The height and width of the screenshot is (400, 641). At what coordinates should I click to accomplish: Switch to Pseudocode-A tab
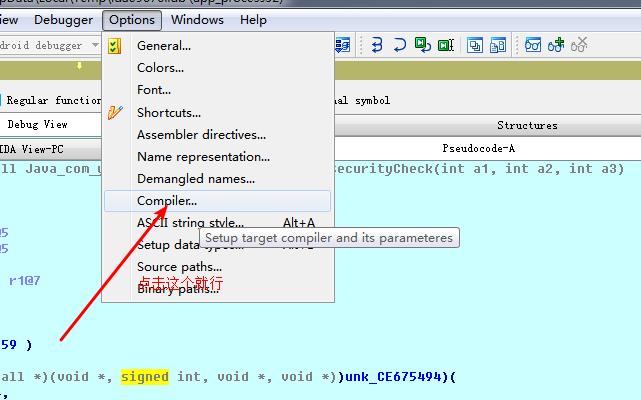click(x=487, y=148)
